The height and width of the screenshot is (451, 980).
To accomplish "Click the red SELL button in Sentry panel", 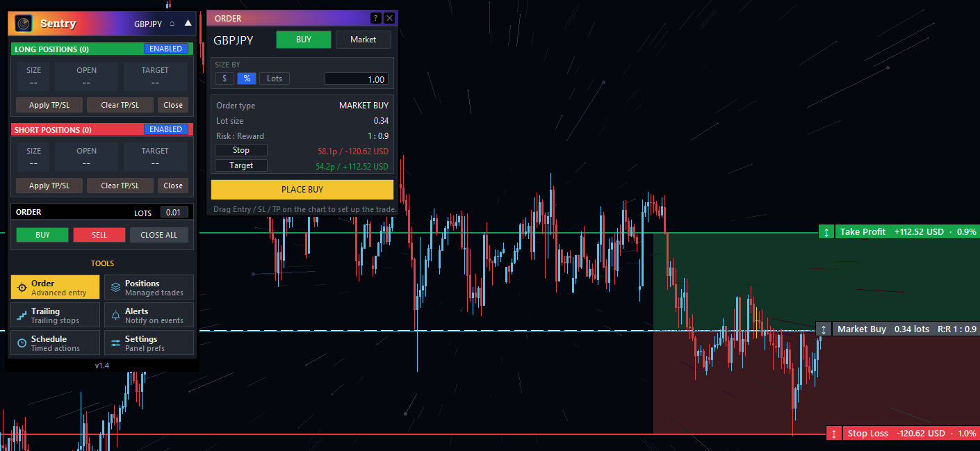I will pos(99,235).
